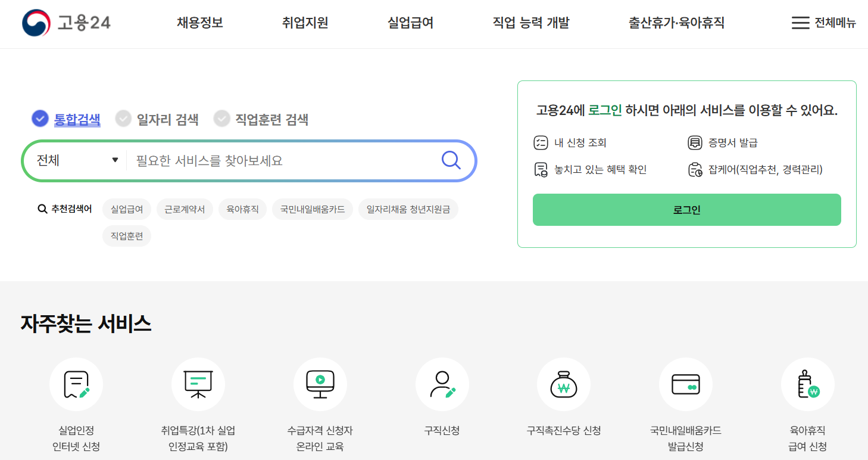Screen dimensions: 868x460
Task: Open 국민내일배움카드 발급신청 card icon
Action: click(685, 384)
